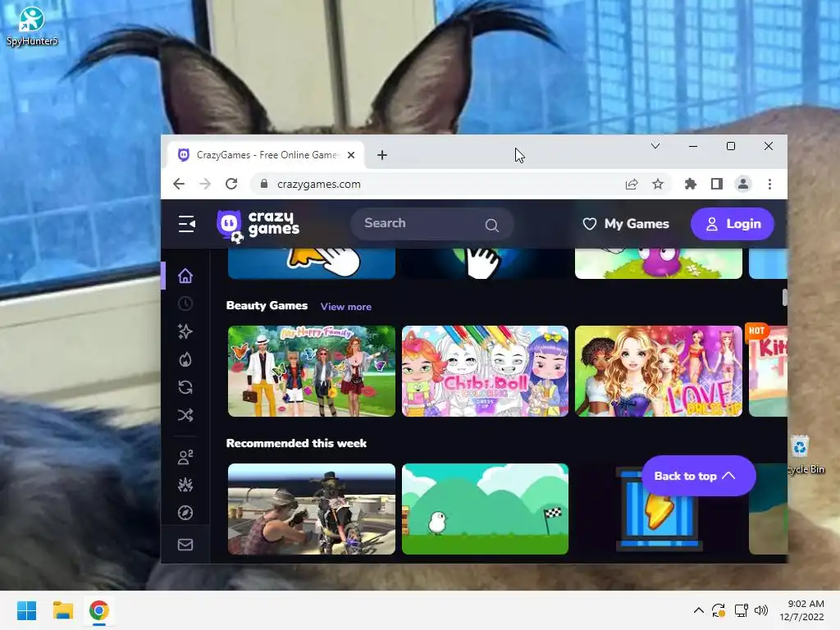Click the share this page icon
The height and width of the screenshot is (630, 840).
(632, 185)
